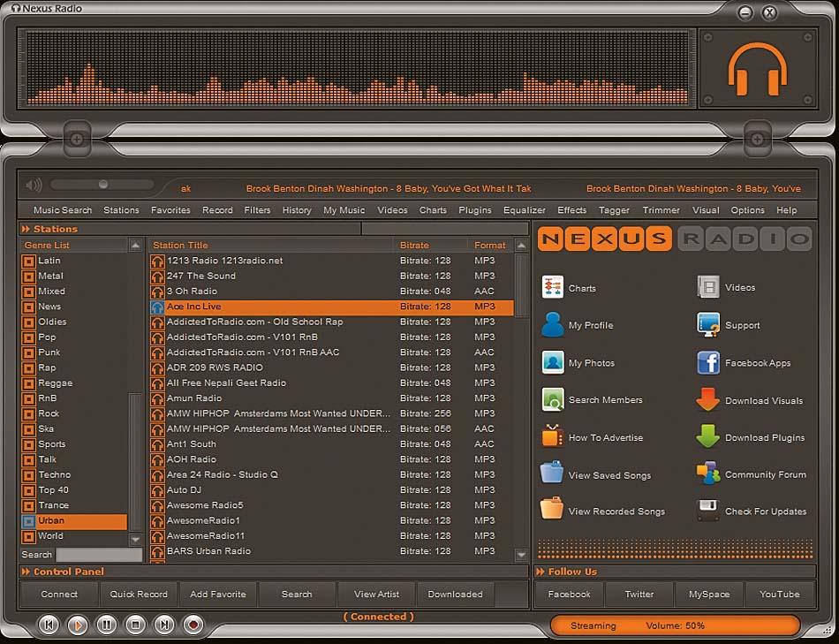
Task: Click the Facebook Apps icon
Action: (x=708, y=363)
